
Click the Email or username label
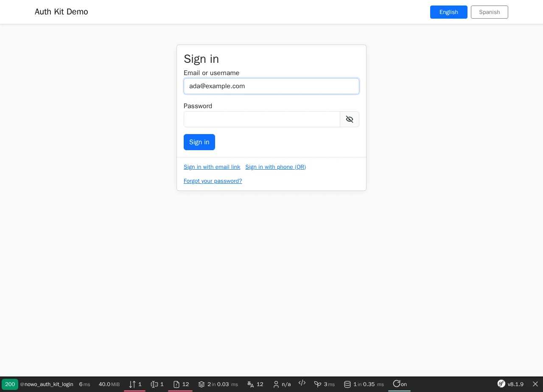click(212, 73)
